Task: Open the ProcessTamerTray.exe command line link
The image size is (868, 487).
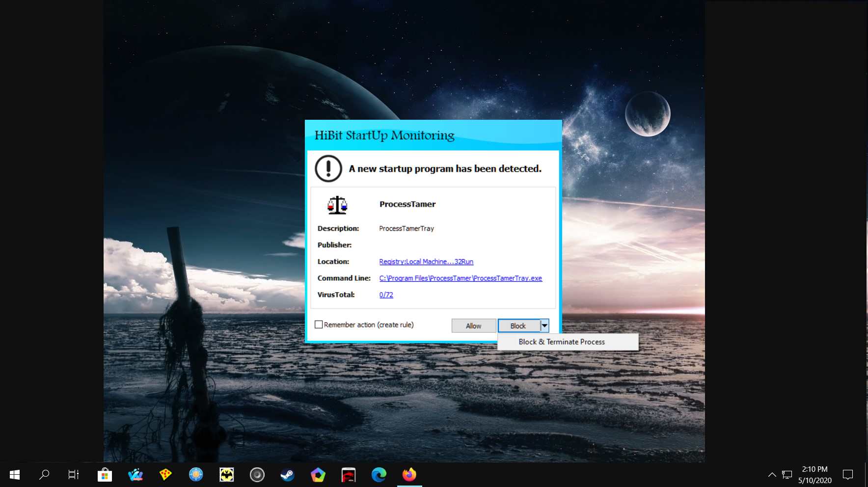Action: click(x=461, y=278)
